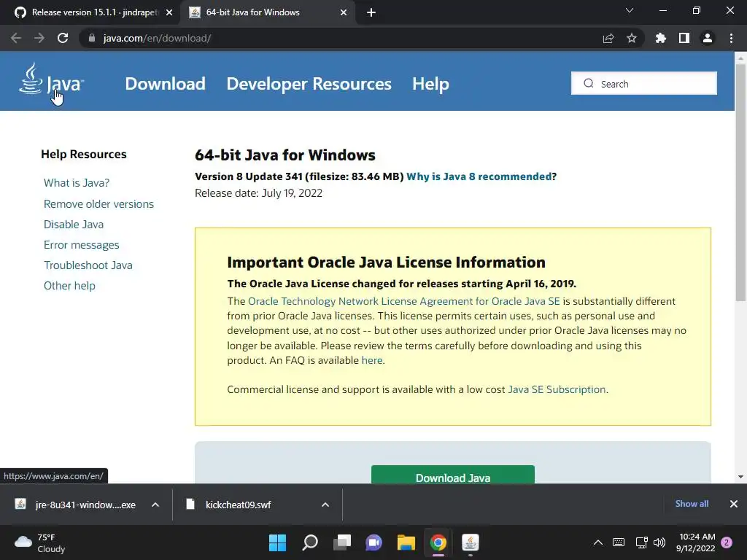Click the network tray icon
Screen dimensions: 747x560
pos(641,542)
